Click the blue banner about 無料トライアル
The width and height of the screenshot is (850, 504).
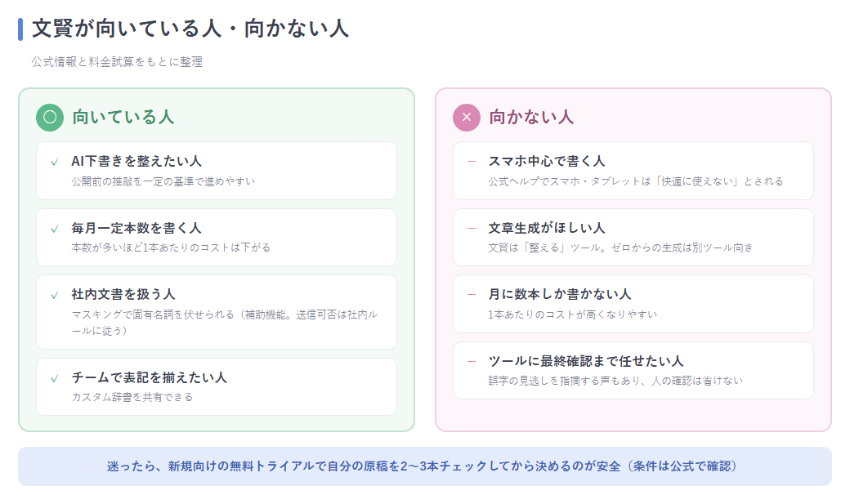425,466
